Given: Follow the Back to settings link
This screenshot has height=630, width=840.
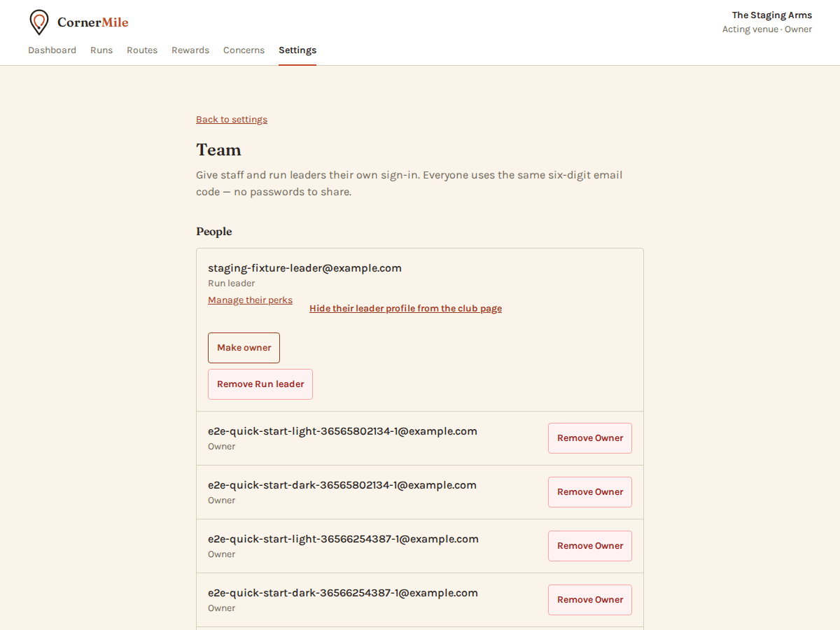Looking at the screenshot, I should tap(232, 120).
